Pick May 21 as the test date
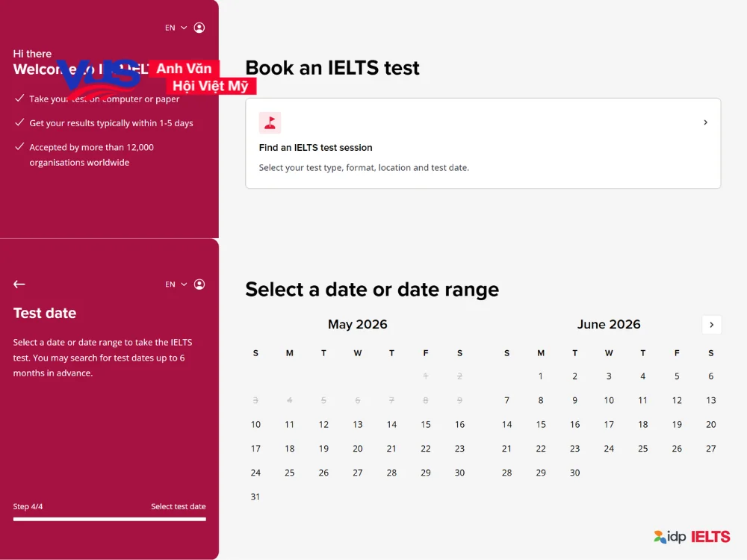The height and width of the screenshot is (560, 747). (391, 449)
